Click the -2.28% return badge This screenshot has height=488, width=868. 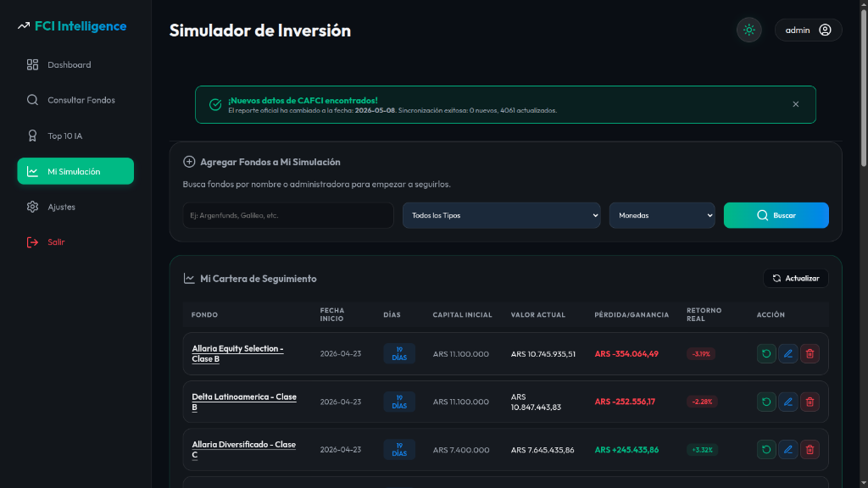pyautogui.click(x=702, y=402)
